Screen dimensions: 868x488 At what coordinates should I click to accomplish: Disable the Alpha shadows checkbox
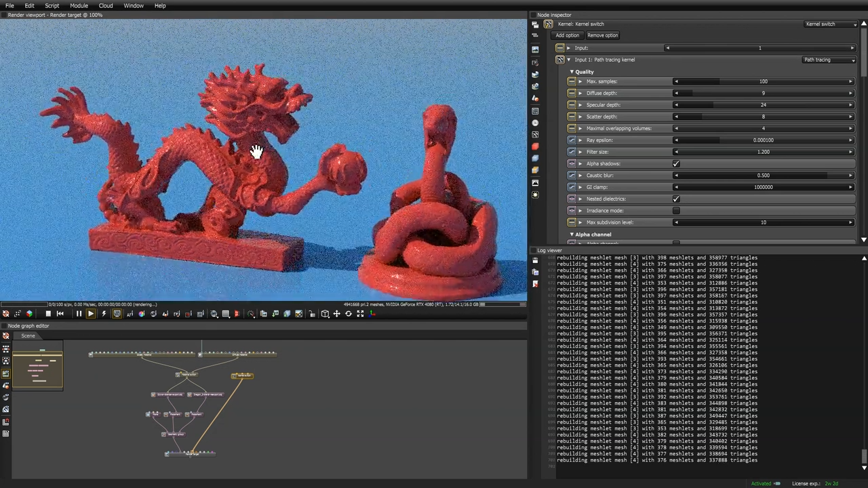(x=676, y=164)
